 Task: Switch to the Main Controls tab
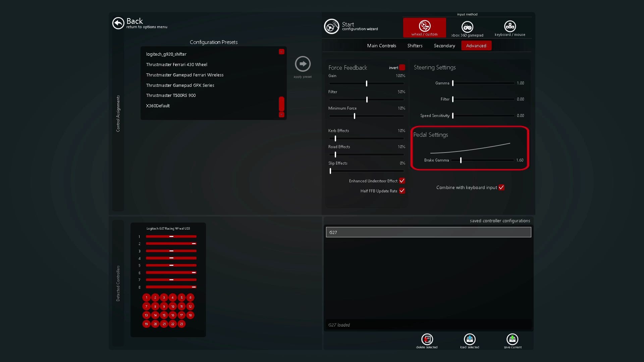(381, 45)
